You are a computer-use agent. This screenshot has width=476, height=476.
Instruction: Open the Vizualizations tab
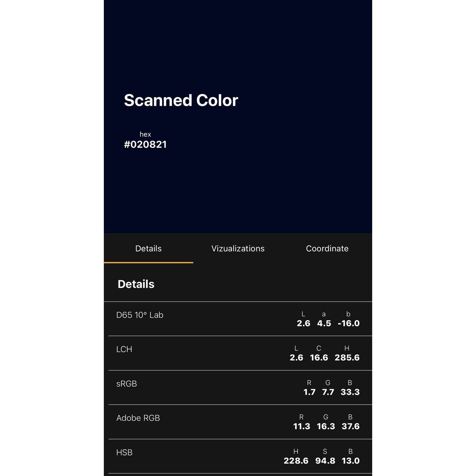(238, 248)
